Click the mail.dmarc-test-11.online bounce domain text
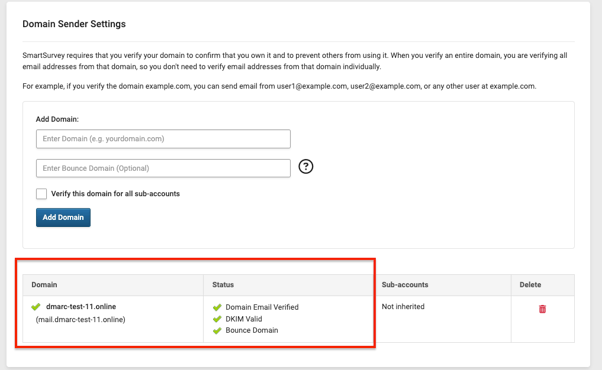The height and width of the screenshot is (370, 602). 81,319
